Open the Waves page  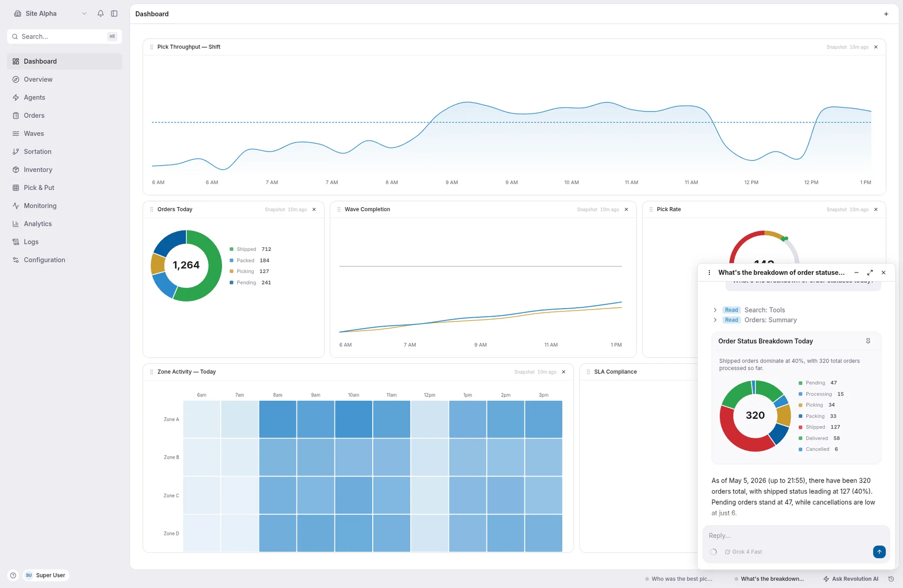pos(64,133)
